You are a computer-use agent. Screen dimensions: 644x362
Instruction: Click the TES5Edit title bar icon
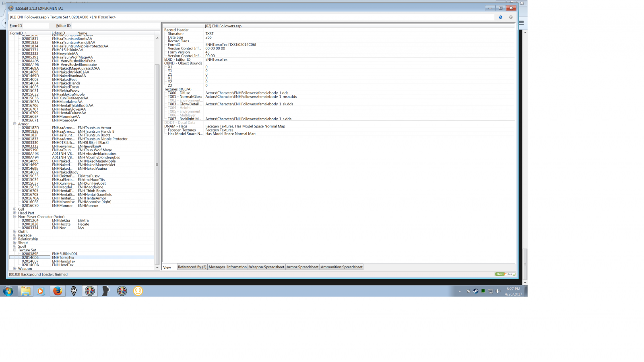[x=11, y=8]
